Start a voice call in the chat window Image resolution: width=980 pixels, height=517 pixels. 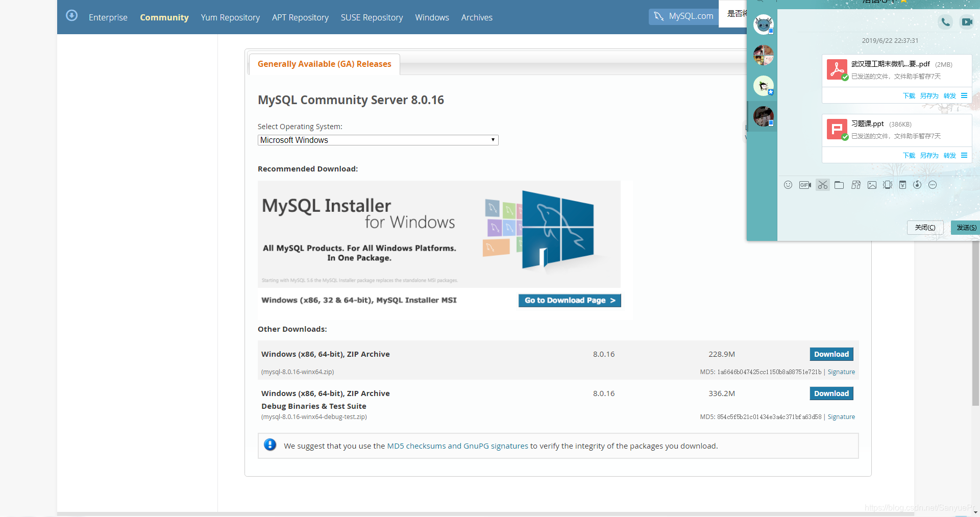(946, 22)
